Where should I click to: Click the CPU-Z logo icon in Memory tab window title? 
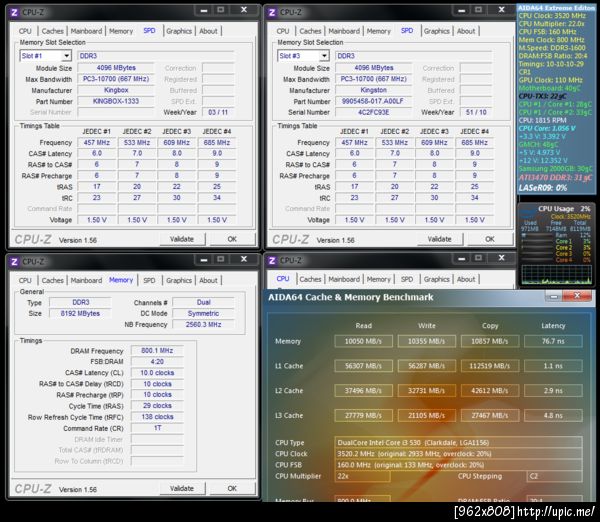(14, 262)
